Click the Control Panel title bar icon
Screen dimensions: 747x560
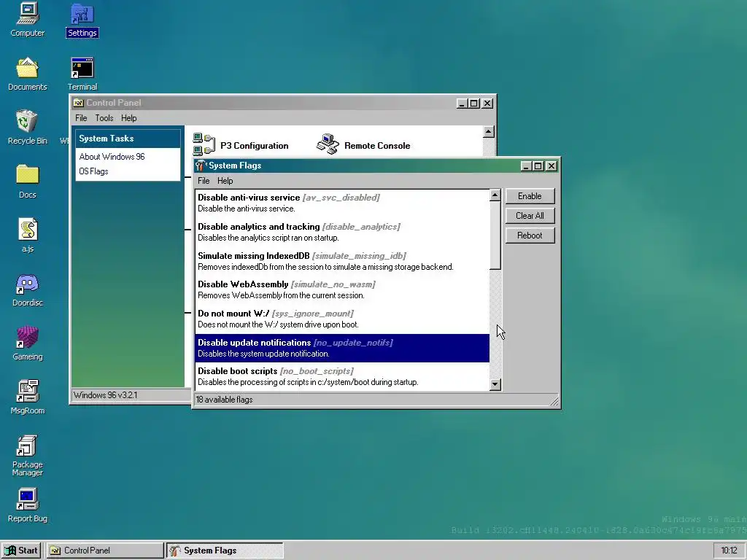click(x=79, y=103)
